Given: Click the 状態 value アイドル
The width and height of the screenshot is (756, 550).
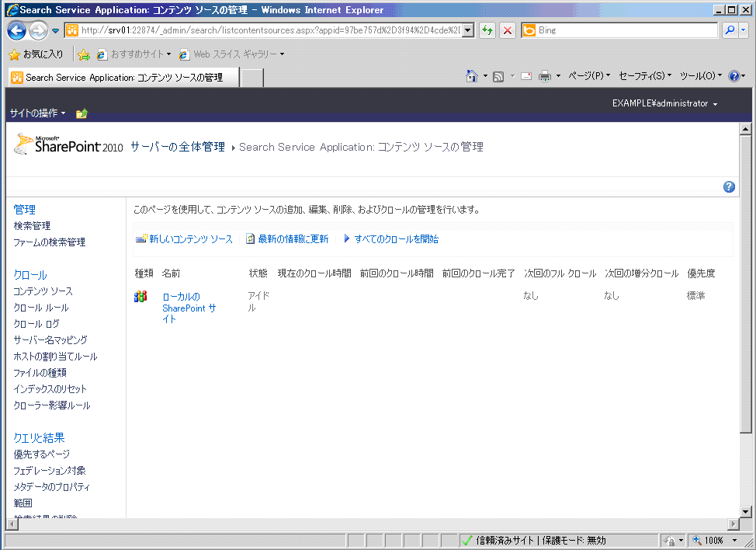Looking at the screenshot, I should coord(258,301).
